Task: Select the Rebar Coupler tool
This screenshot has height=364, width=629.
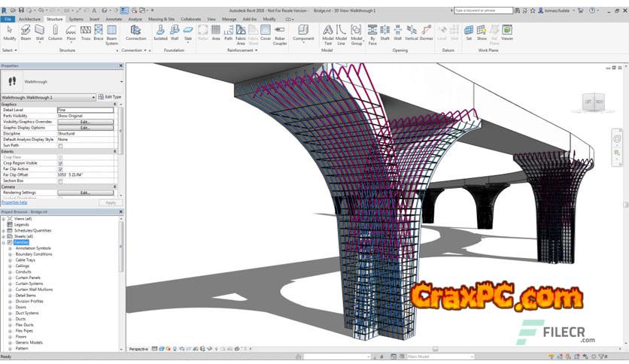Action: 279,32
